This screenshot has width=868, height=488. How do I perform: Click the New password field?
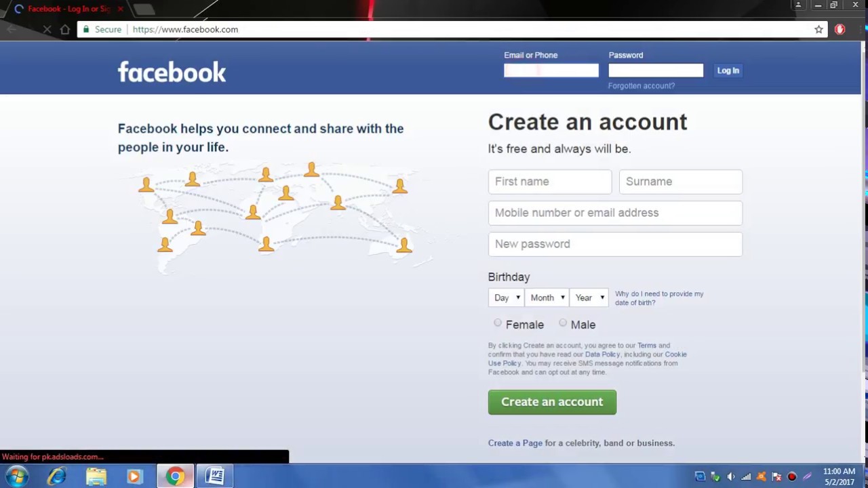[615, 244]
